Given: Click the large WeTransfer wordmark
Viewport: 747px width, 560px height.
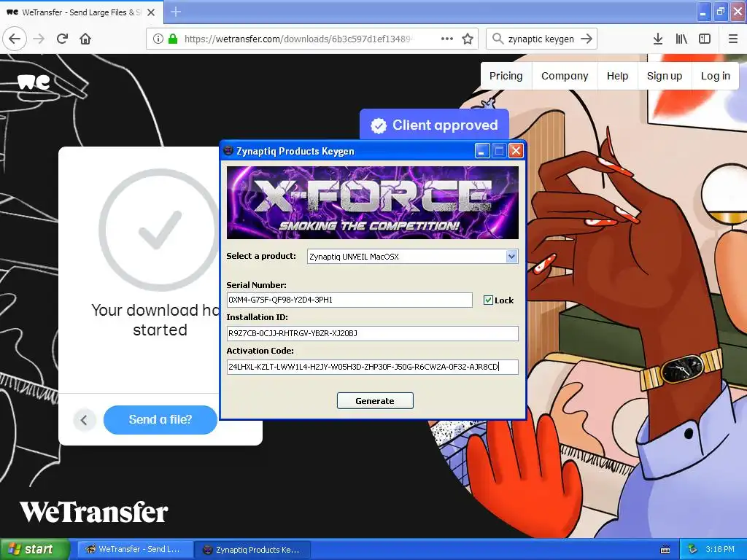Looking at the screenshot, I should point(94,513).
